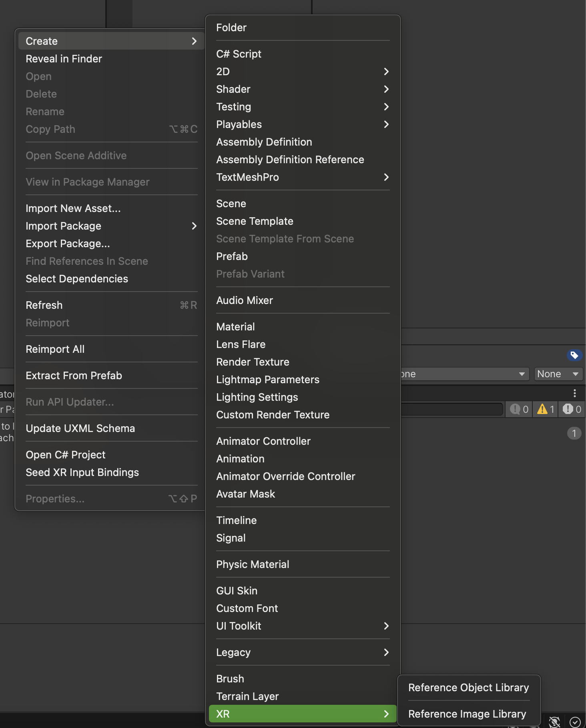Choose Assembly Definition
The image size is (586, 728).
click(x=303, y=142)
